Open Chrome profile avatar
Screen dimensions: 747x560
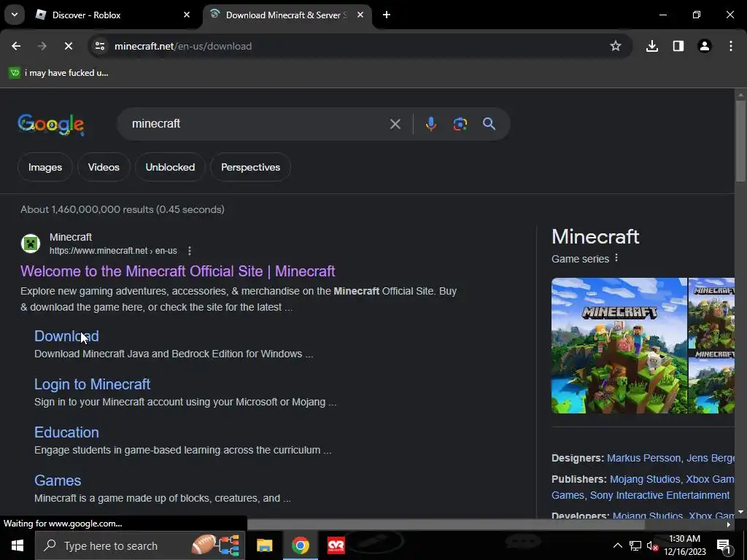[x=704, y=46]
